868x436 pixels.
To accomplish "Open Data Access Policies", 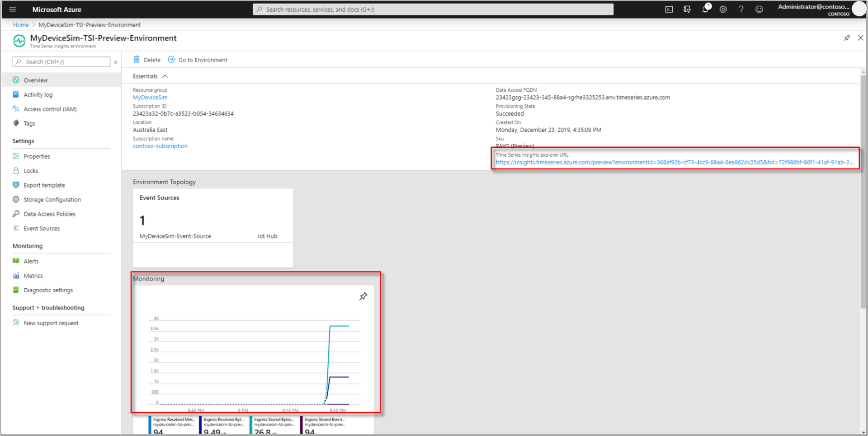I will point(50,214).
